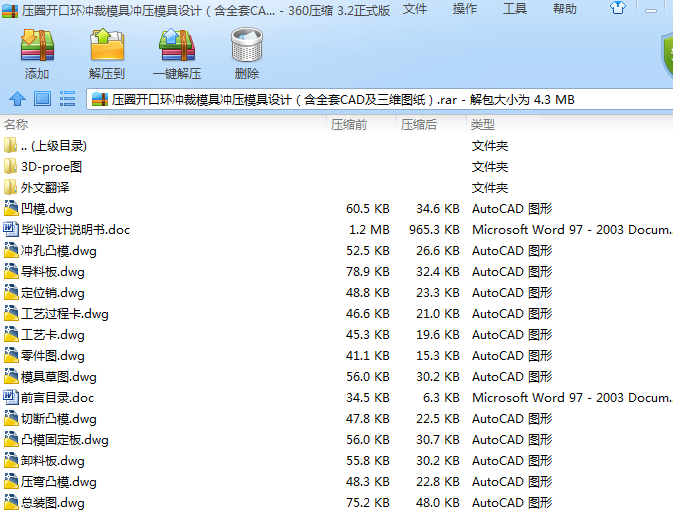Switch to large icon view mode

tap(42, 99)
